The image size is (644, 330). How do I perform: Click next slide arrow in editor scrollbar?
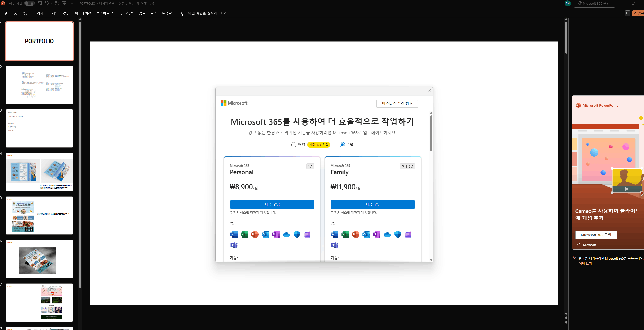coord(566,322)
